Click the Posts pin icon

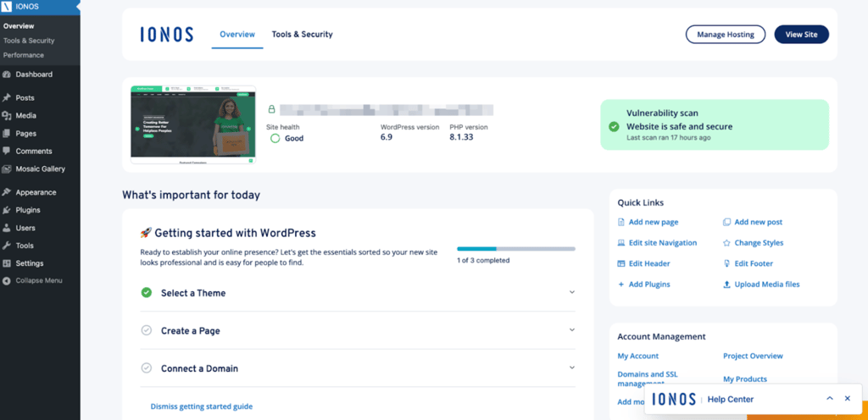point(7,98)
